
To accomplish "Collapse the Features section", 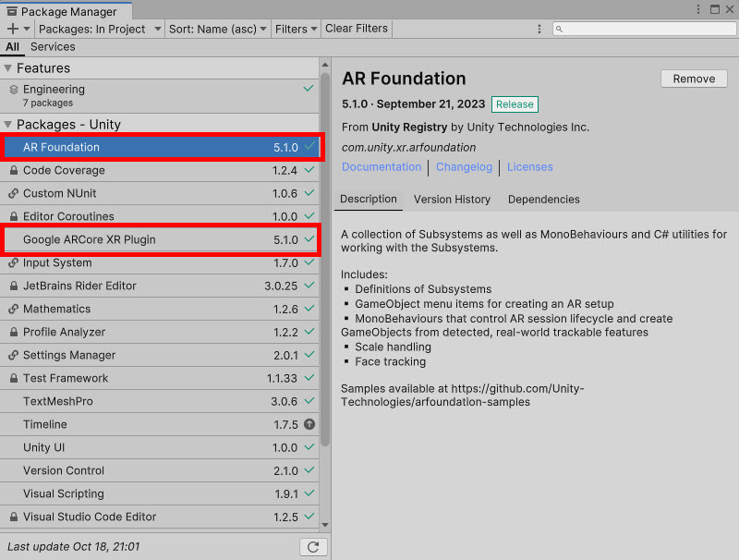I will point(8,68).
